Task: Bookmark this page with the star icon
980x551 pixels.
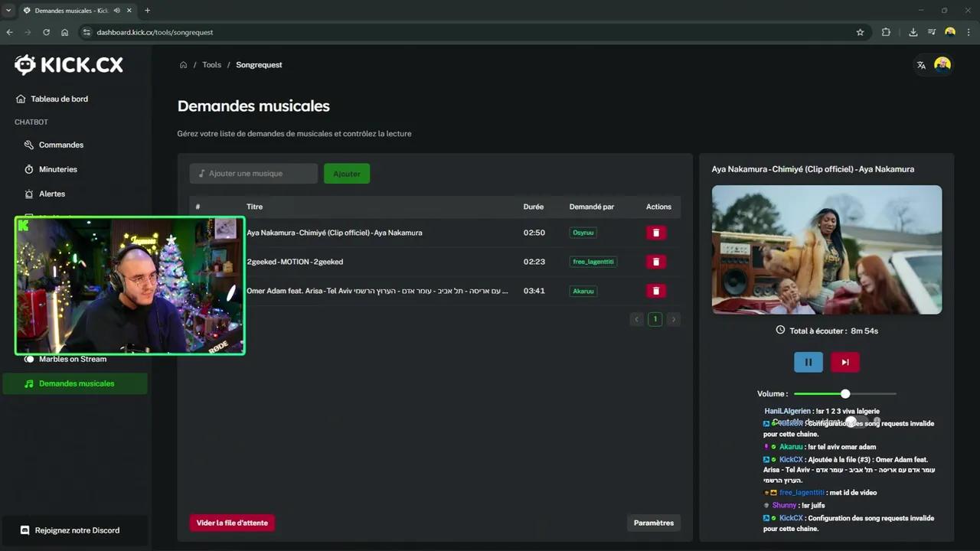Action: (x=860, y=32)
